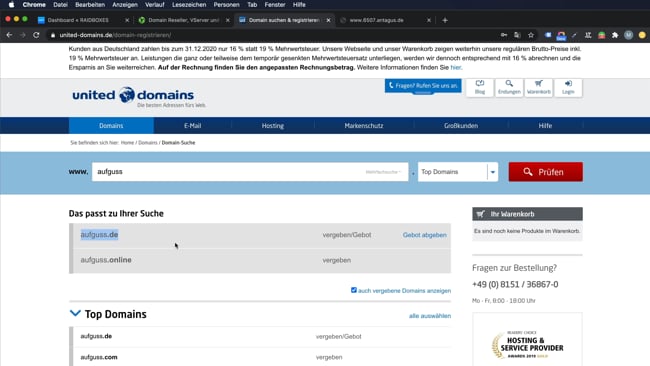Open the Lesezeichen menu
The width and height of the screenshot is (650, 366).
[189, 5]
